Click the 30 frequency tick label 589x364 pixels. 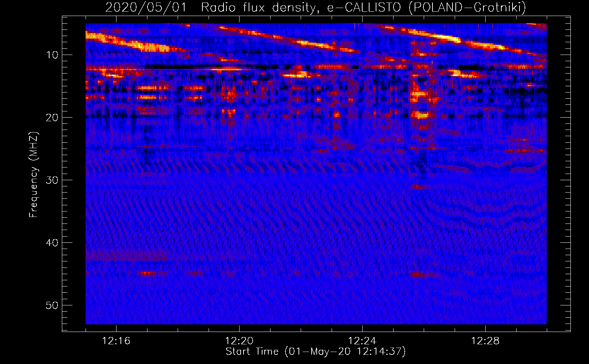pos(52,180)
